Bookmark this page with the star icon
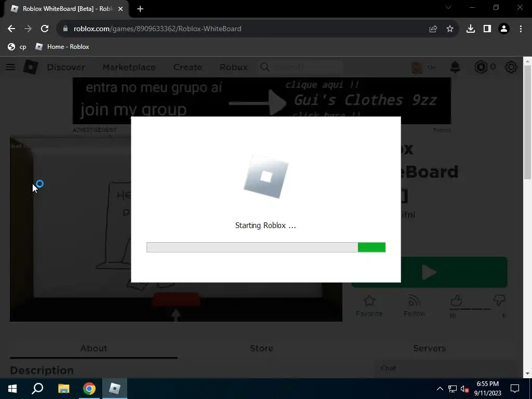 [450, 29]
